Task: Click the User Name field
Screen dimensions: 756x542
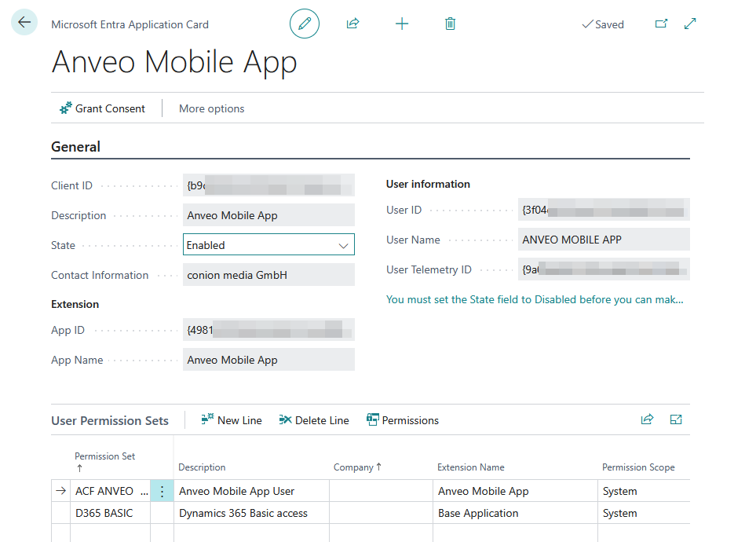Action: click(x=604, y=240)
